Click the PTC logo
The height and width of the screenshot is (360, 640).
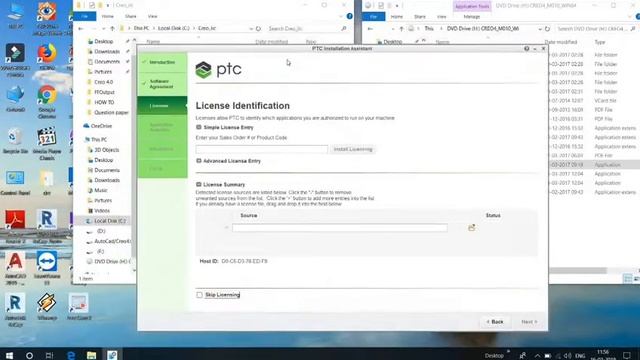[x=218, y=70]
